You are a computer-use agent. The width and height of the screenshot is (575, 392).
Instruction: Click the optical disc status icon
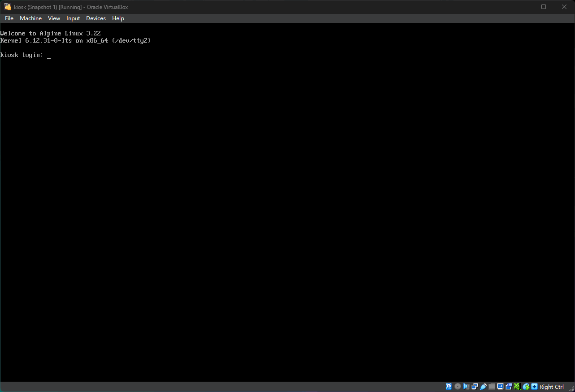[x=457, y=387]
